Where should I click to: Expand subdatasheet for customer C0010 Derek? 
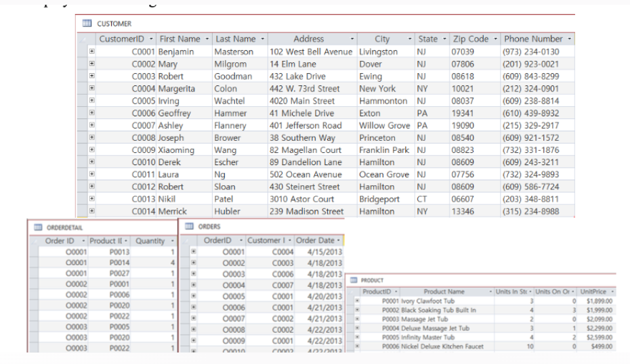tap(92, 162)
